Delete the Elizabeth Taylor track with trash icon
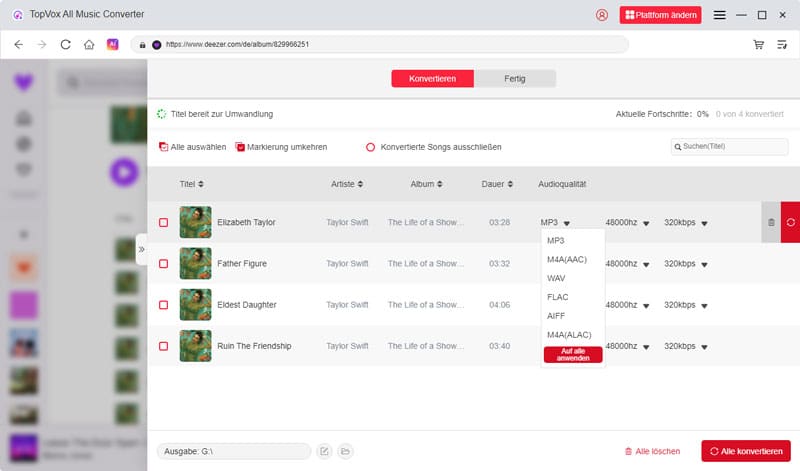Viewport: 800px width, 471px height. coord(770,222)
